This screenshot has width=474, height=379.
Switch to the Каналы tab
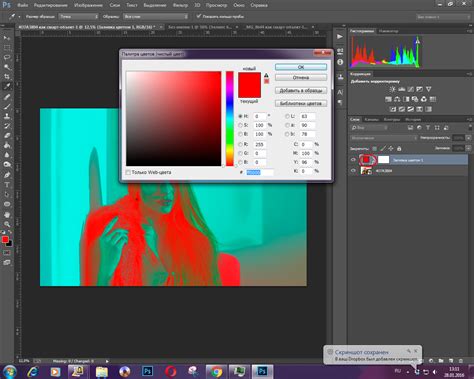(371, 119)
